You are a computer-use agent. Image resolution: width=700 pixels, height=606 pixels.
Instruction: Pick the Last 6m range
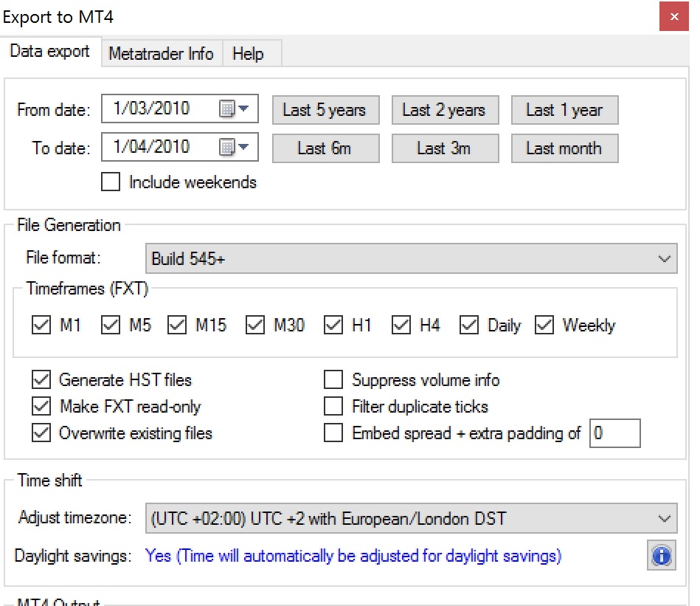pos(326,148)
